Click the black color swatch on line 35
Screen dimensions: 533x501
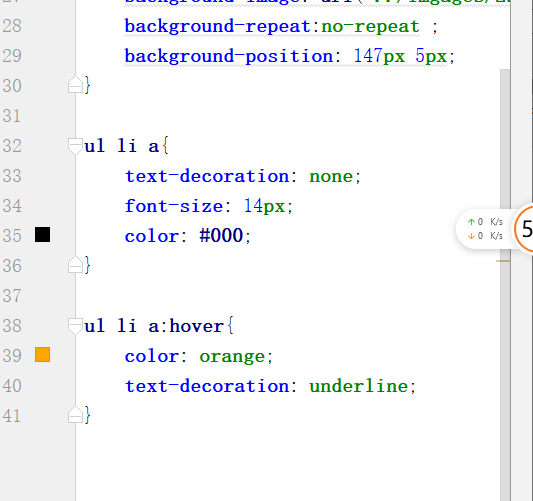point(42,235)
